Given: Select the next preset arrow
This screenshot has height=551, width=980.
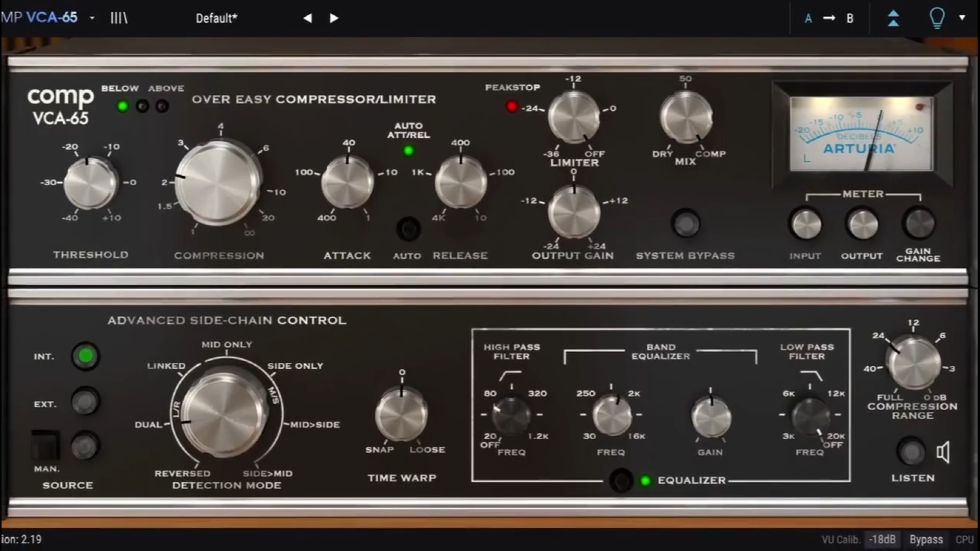Looking at the screenshot, I should [x=334, y=18].
